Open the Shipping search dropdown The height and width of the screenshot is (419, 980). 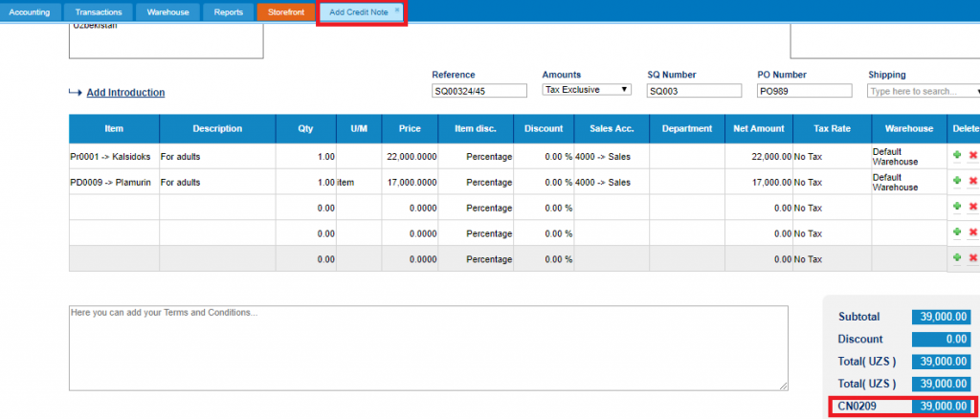(x=924, y=91)
